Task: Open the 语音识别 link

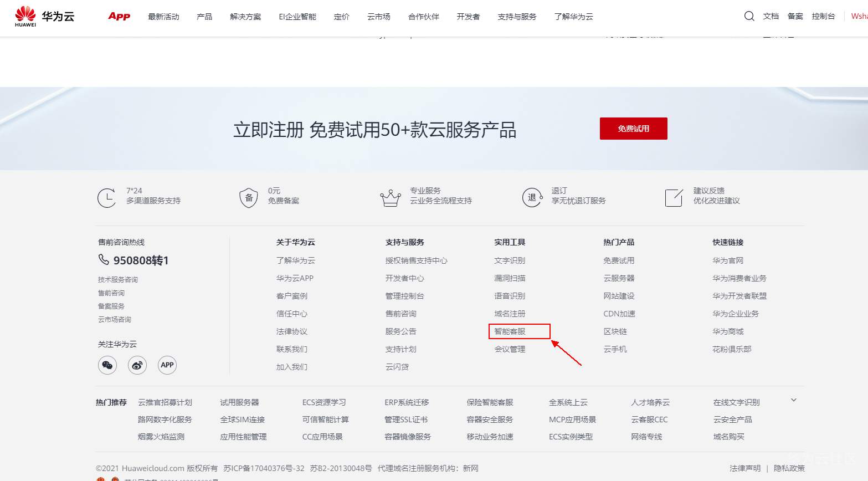Action: pos(510,296)
